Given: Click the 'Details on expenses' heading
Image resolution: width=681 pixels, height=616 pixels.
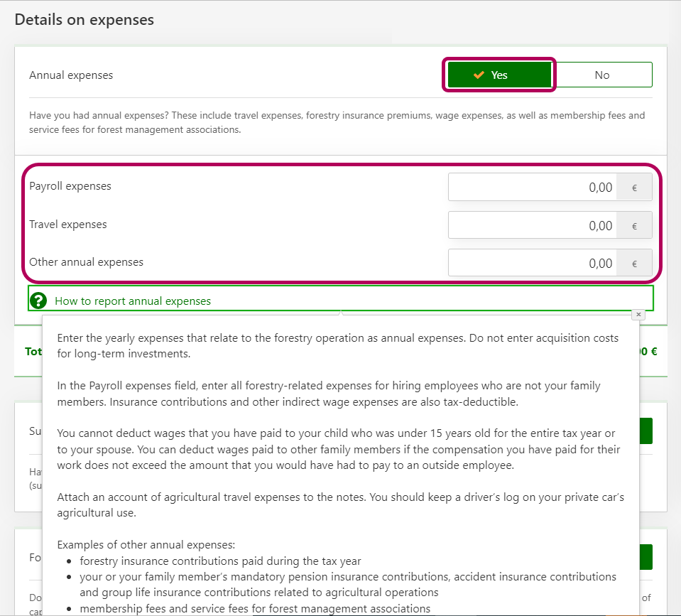Looking at the screenshot, I should 85,20.
